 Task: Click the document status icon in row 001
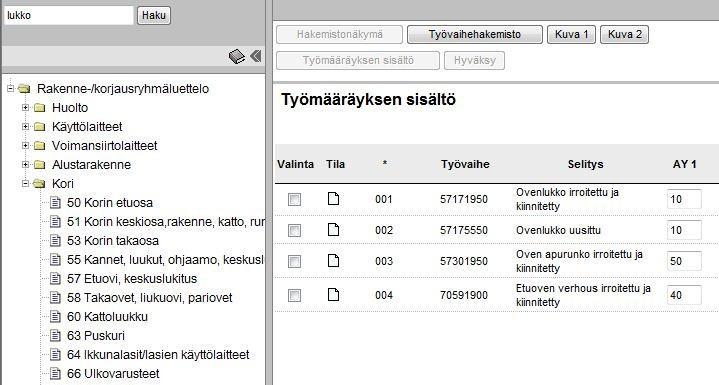[x=333, y=198]
